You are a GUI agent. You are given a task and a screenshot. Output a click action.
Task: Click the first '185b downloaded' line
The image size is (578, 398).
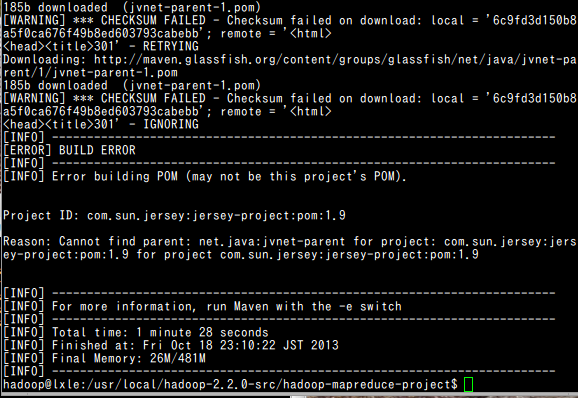132,7
